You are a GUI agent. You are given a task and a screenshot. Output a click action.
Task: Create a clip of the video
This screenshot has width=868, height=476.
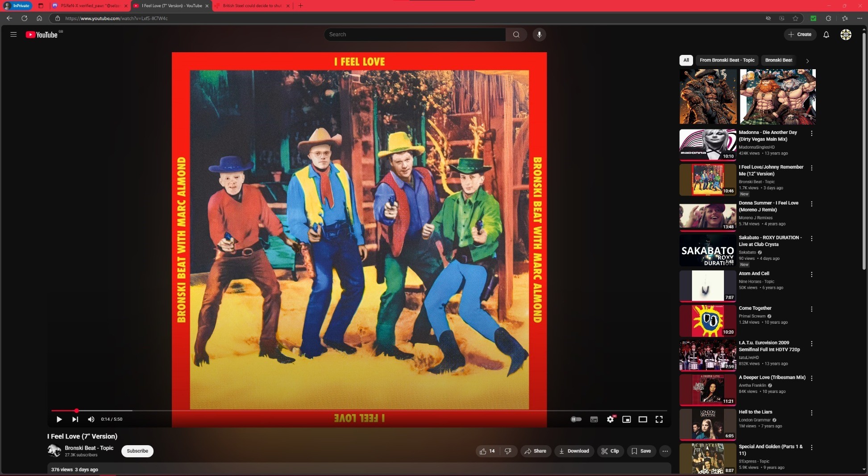tap(610, 451)
